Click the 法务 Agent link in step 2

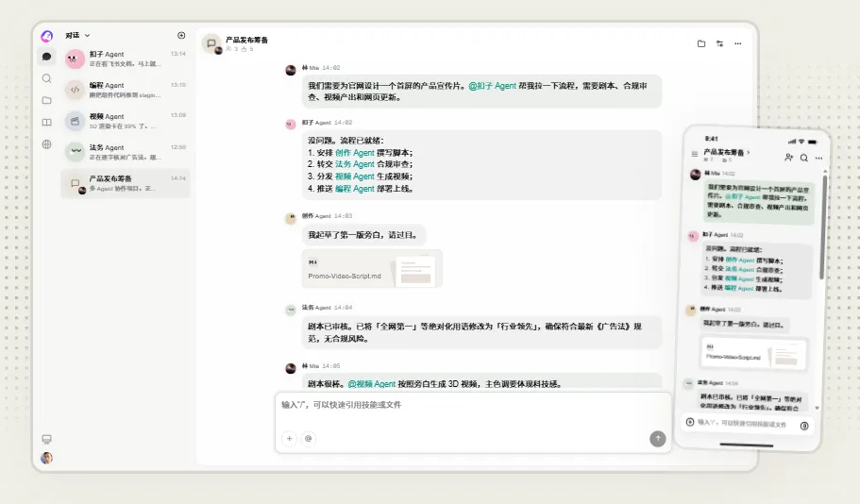click(x=354, y=164)
